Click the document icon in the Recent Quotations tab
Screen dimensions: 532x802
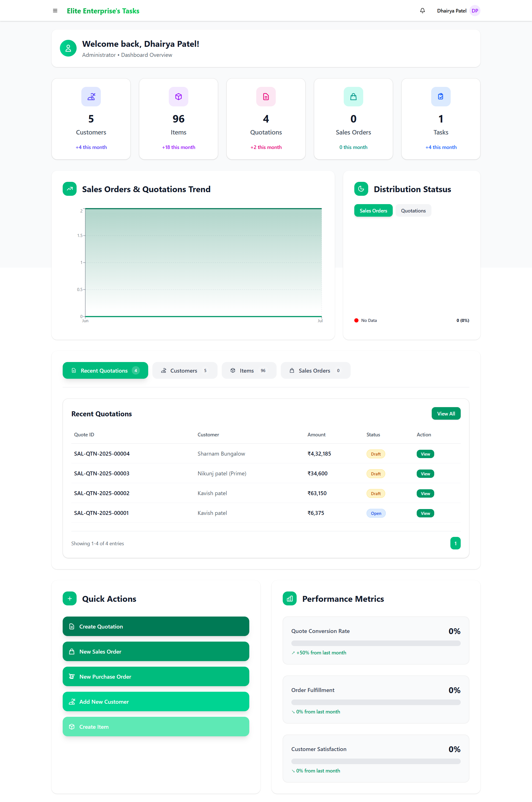pos(74,371)
